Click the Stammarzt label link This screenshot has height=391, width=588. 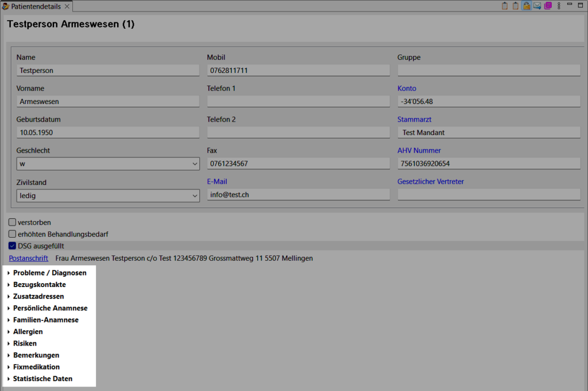[x=414, y=119]
